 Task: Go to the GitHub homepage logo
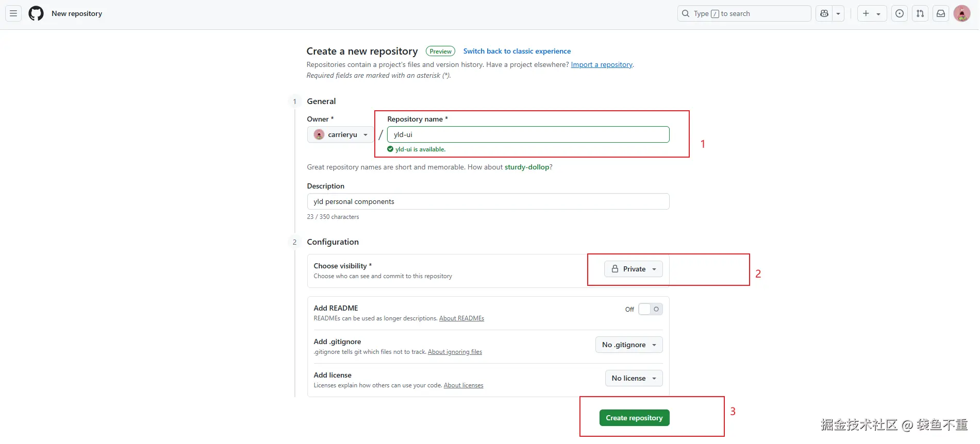pyautogui.click(x=36, y=14)
